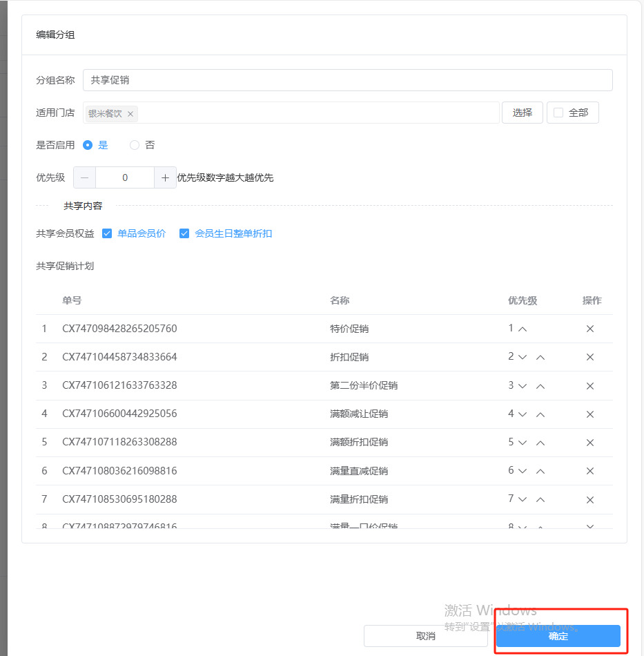
Task: Delete the 特价促销 row
Action: point(590,329)
